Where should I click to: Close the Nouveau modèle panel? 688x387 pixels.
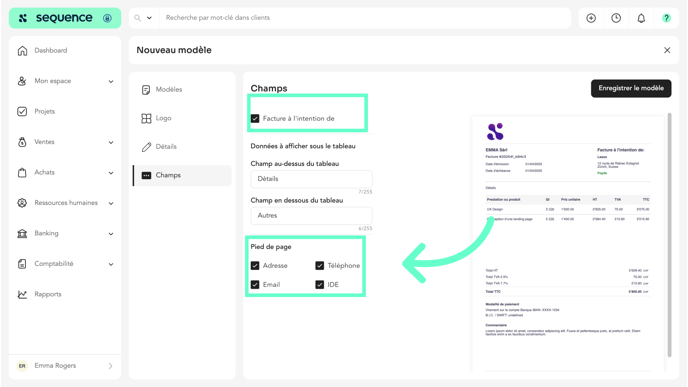tap(667, 50)
